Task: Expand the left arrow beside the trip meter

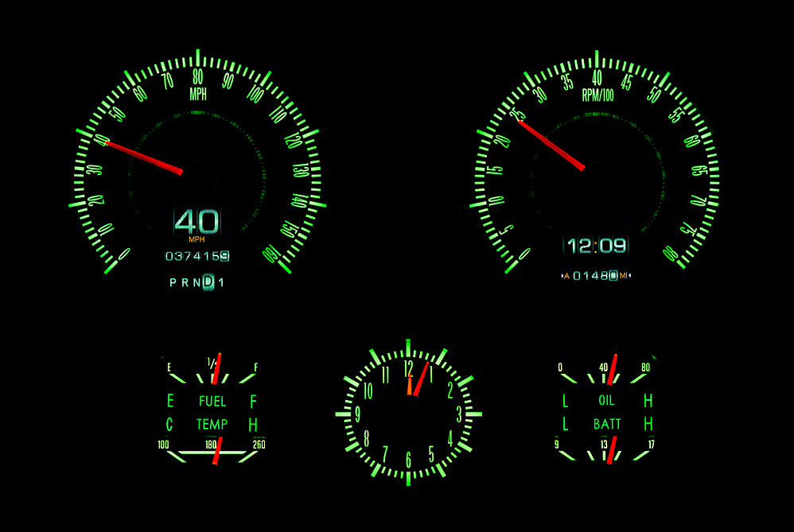Action: pyautogui.click(x=562, y=275)
